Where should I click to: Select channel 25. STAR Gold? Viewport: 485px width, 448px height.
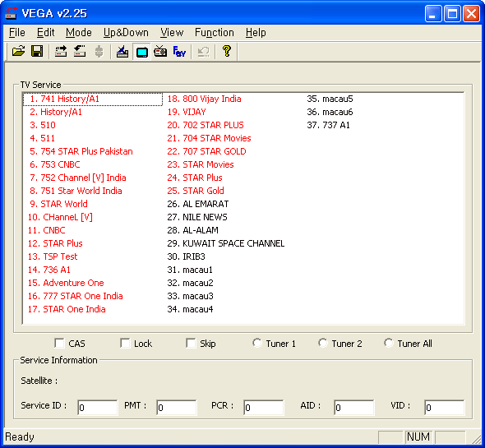point(196,191)
